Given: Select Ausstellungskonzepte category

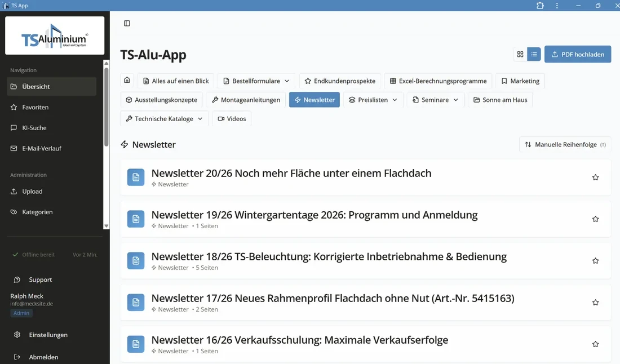Looking at the screenshot, I should [x=161, y=100].
